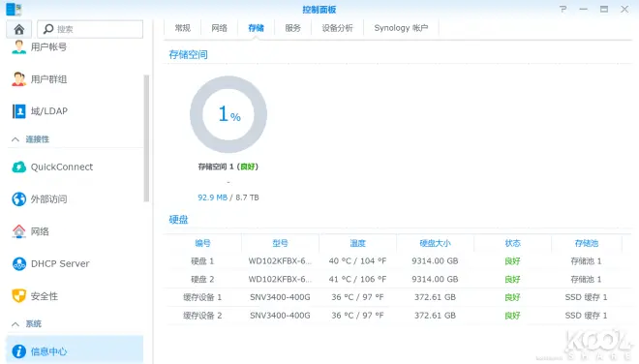This screenshot has width=639, height=364.
Task: Open 用户群组 user group icon
Action: (x=18, y=79)
